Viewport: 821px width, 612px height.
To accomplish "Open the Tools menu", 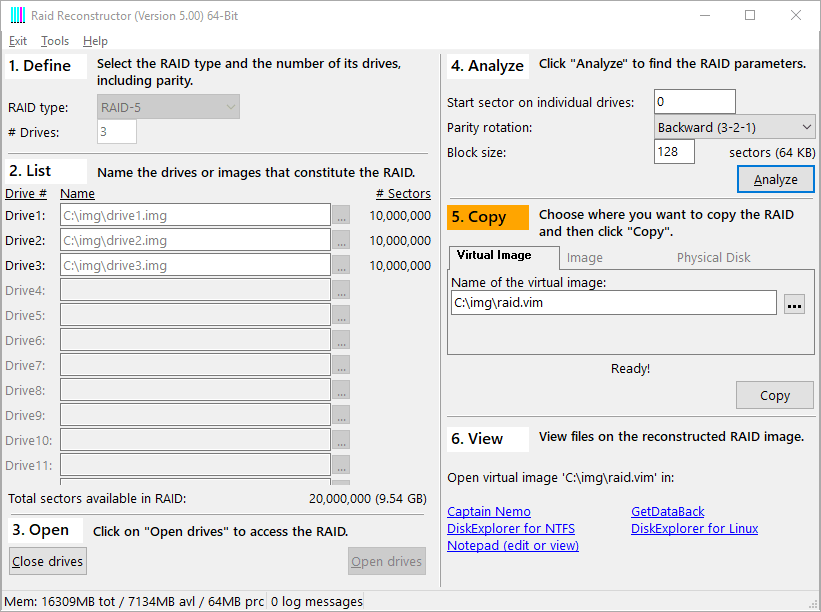I will [x=55, y=41].
